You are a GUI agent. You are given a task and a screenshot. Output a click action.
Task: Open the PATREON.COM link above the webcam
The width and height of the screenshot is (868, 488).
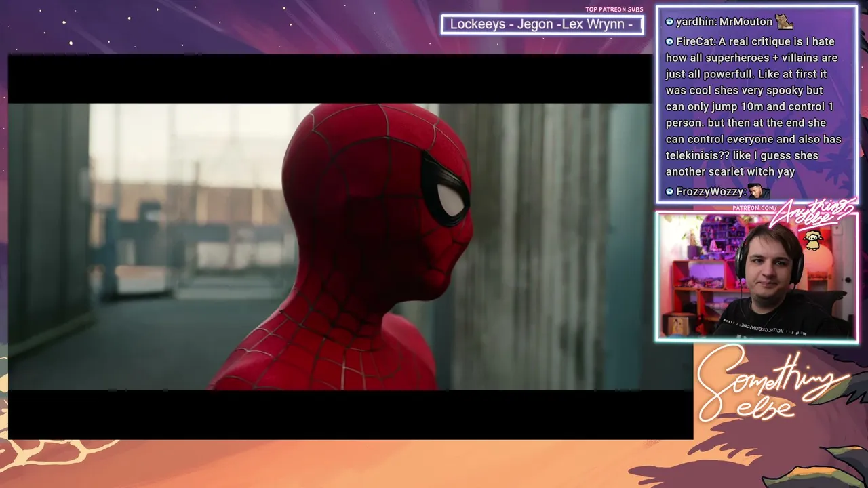[754, 208]
